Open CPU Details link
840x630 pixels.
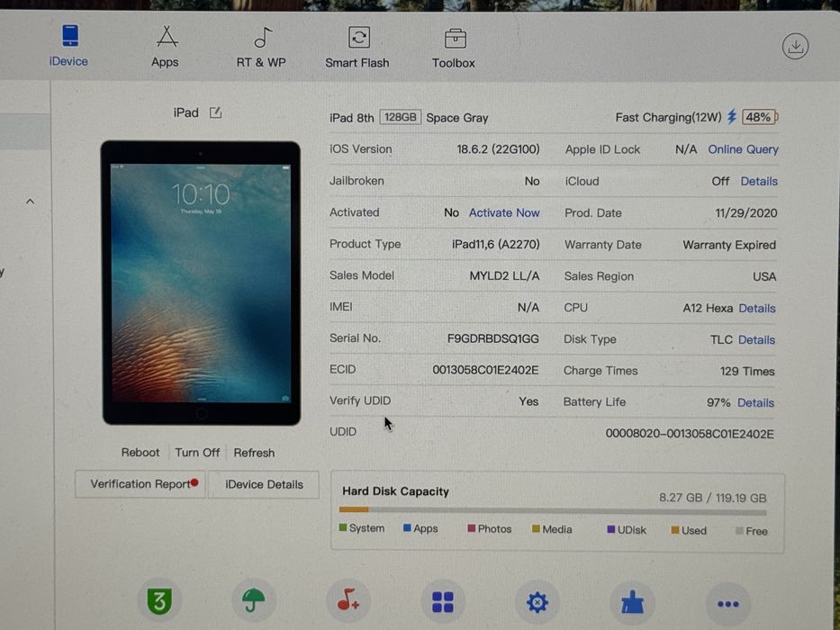click(x=757, y=308)
